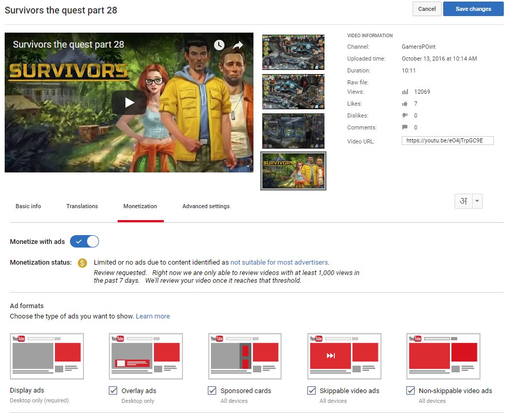509x420 pixels.
Task: Select the Skippable video ads illustration
Action: point(344,356)
